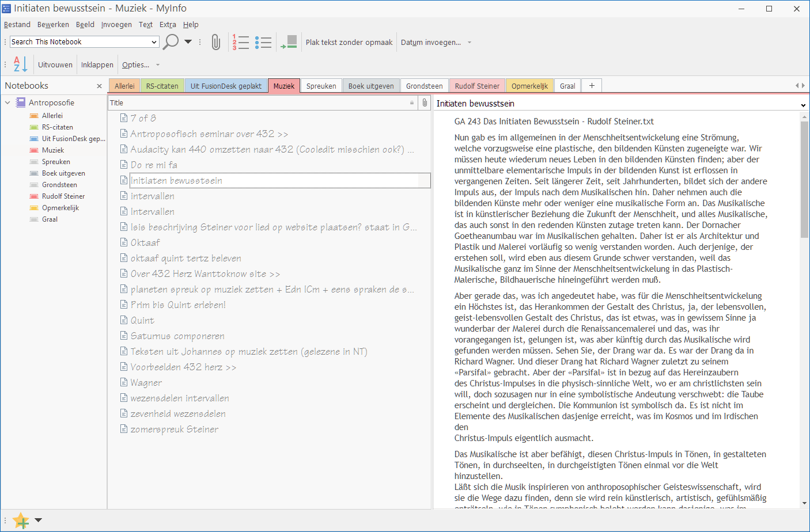Click the paperclip attachment toolbar icon
The image size is (810, 532).
215,42
